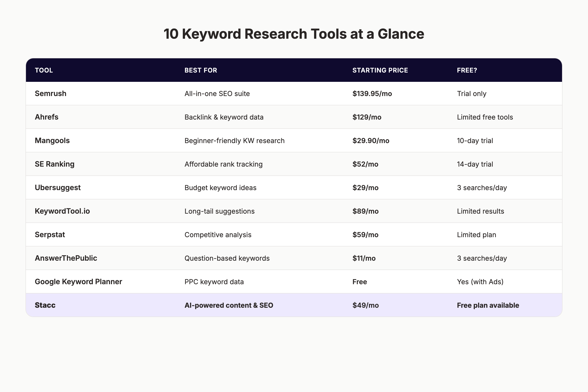Click the 14-day trial text for SE Ranking

pos(475,164)
